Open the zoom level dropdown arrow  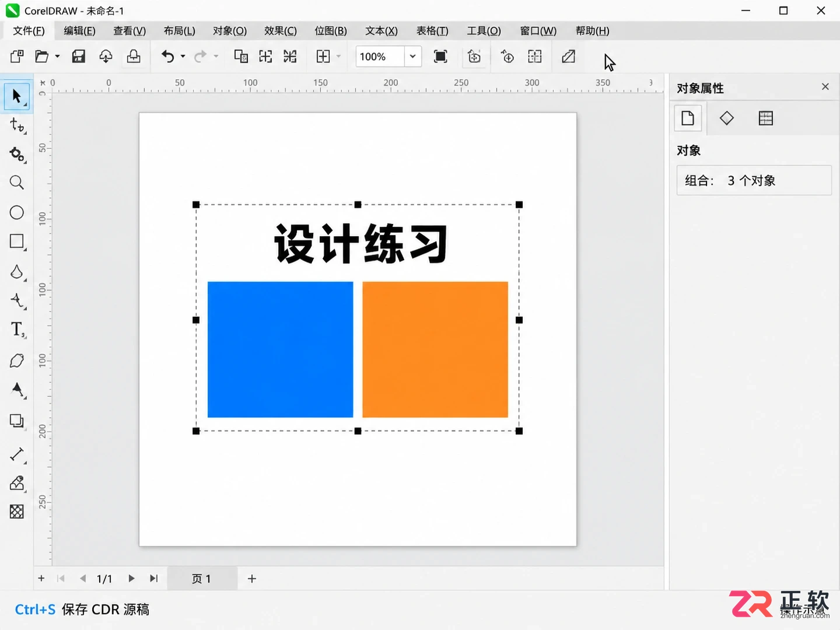tap(412, 57)
